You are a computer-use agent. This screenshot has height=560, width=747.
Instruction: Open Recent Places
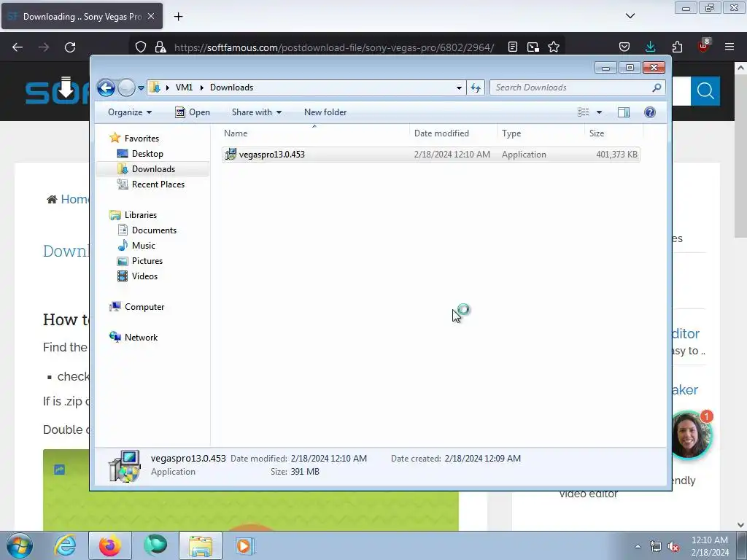coord(158,184)
